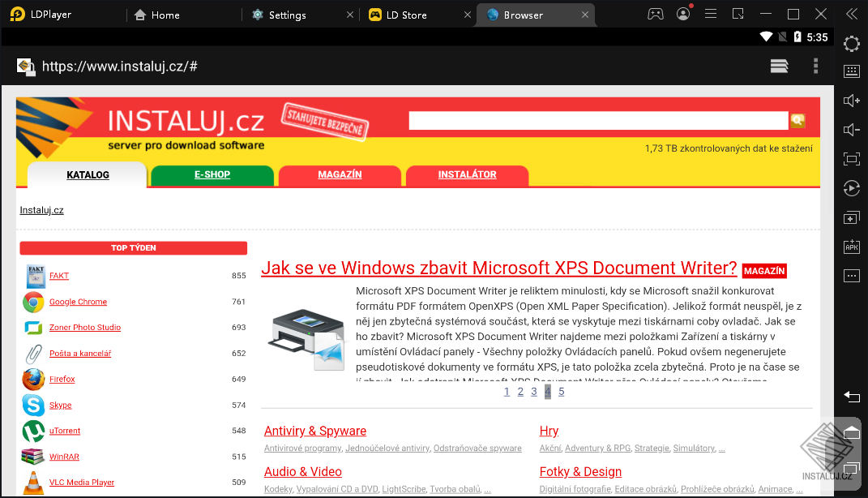Viewport: 868px width, 498px height.
Task: Open the LDPlayer hamburger menu
Action: tap(711, 14)
